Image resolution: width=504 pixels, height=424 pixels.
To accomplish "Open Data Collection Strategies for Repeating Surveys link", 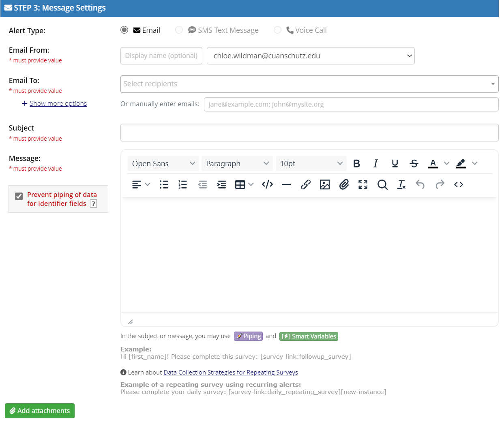I will 230,372.
